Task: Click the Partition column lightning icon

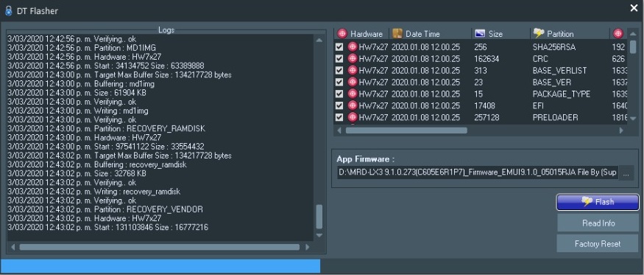Action: [539, 33]
